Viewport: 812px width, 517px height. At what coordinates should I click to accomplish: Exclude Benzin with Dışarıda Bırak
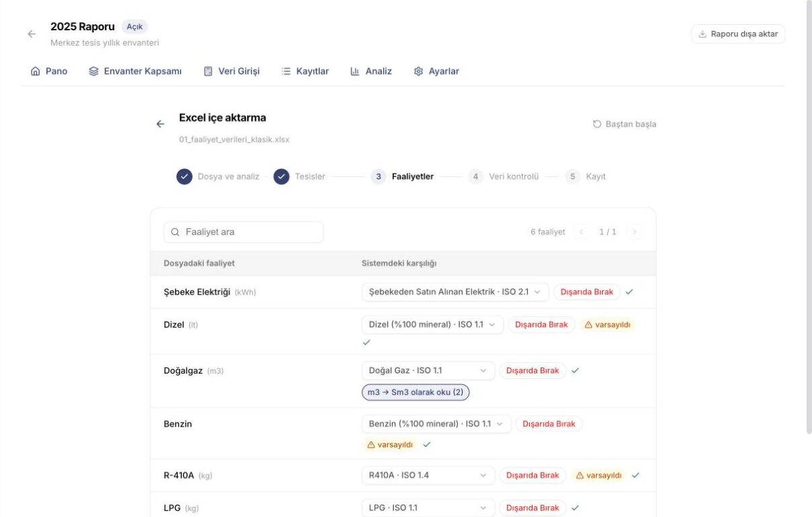click(x=549, y=424)
